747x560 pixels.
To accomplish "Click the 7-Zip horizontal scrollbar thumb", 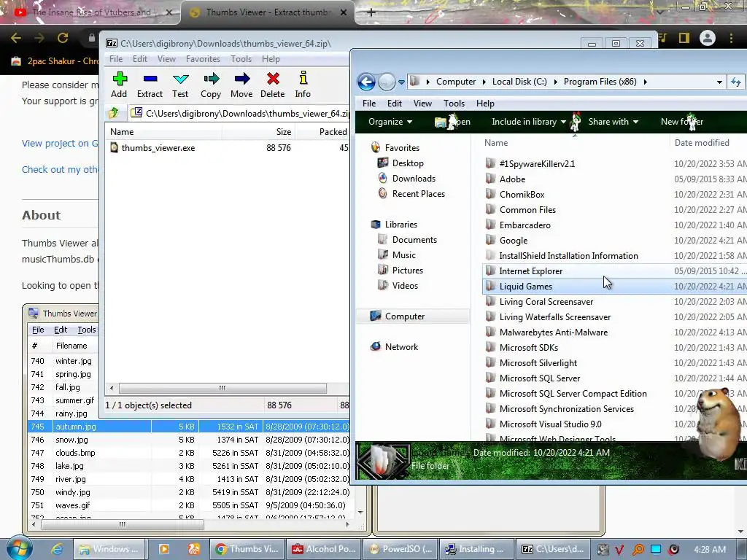I will pyautogui.click(x=222, y=388).
